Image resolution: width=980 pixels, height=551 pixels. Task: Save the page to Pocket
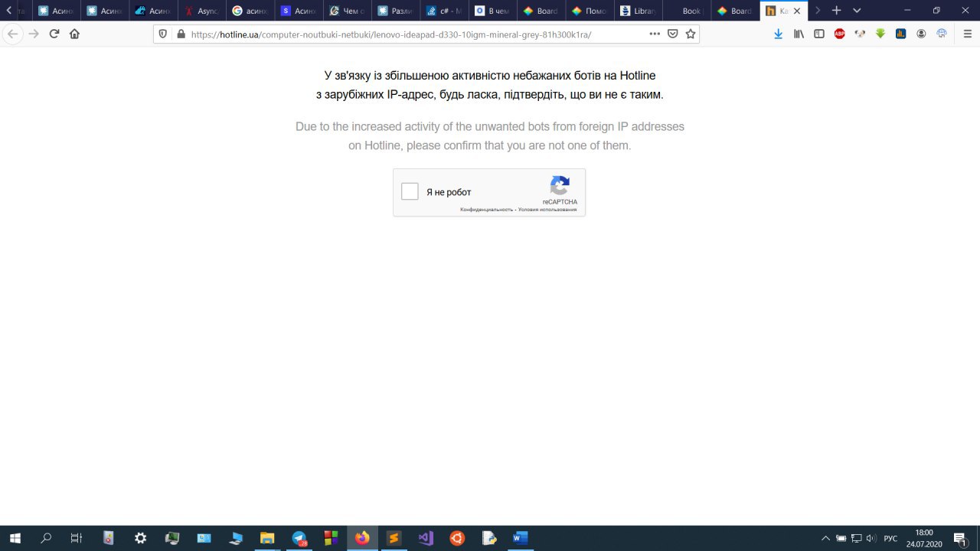(x=673, y=34)
